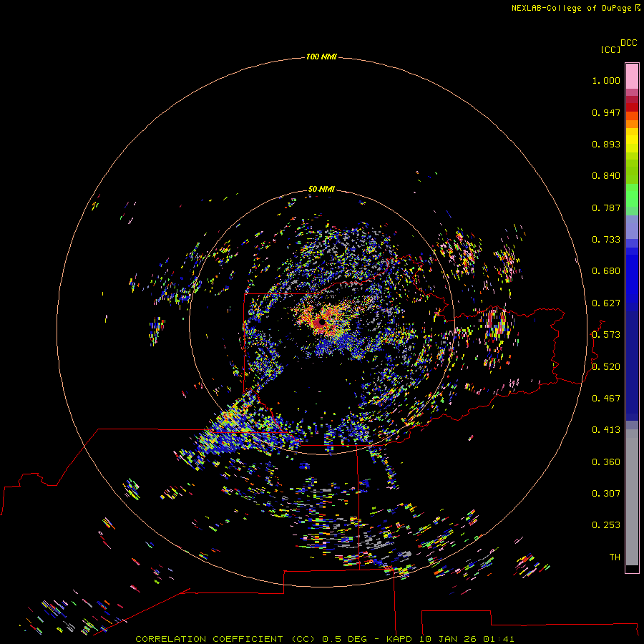Viewport: 644px width, 644px height.
Task: Click the pink top segment of the color bar
Action: click(x=632, y=77)
